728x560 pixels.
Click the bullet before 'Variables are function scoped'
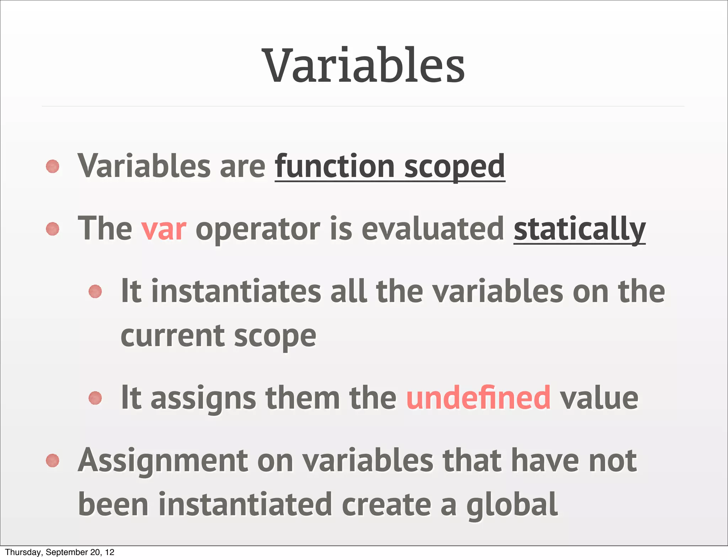[x=53, y=166]
